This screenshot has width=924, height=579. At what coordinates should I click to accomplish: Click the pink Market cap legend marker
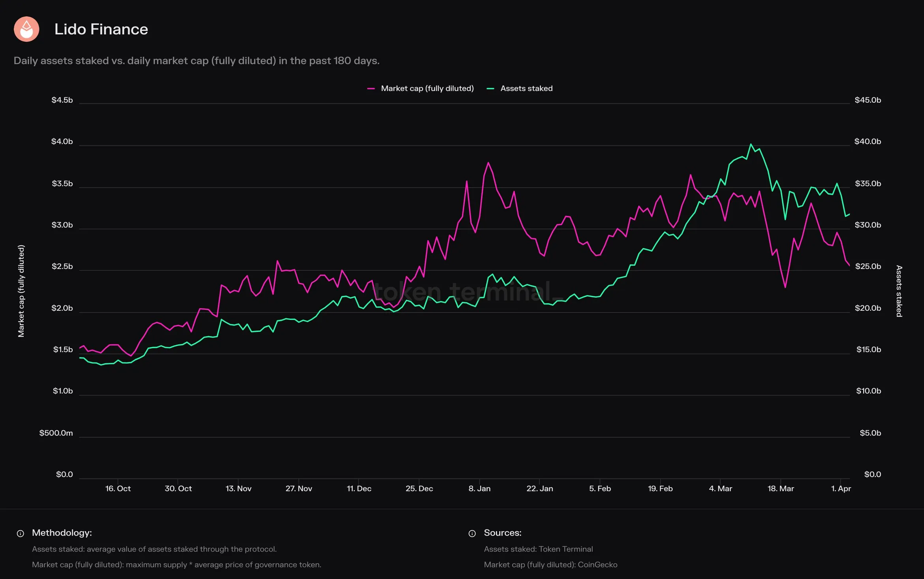[x=371, y=89]
